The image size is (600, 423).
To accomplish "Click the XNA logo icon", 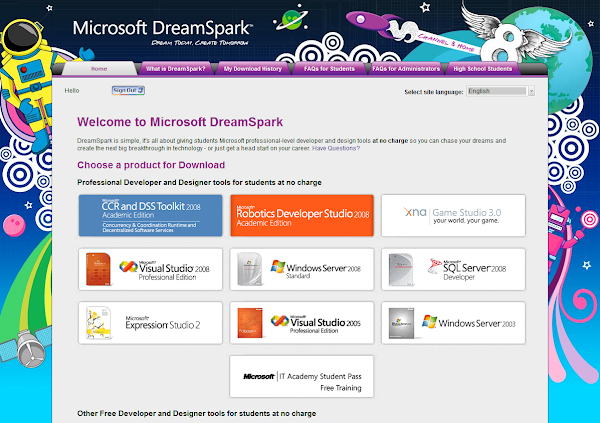I will [x=415, y=212].
